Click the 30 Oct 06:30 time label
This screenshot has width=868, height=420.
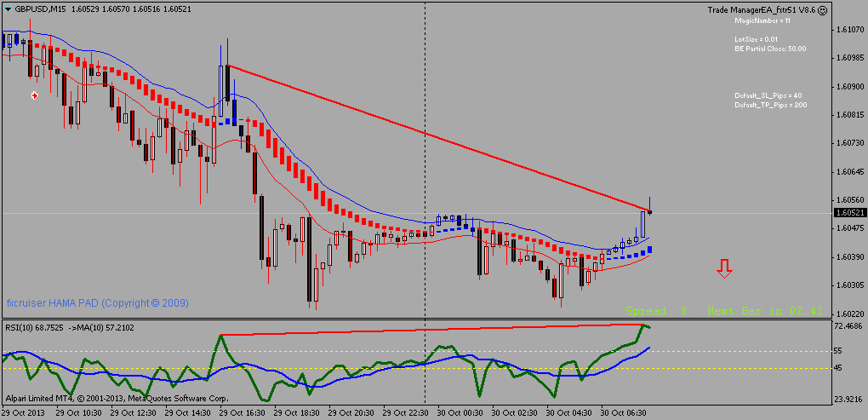[x=622, y=413]
